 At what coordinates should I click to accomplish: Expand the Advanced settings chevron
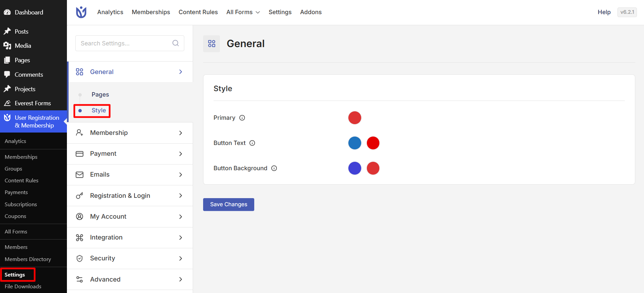(181, 279)
